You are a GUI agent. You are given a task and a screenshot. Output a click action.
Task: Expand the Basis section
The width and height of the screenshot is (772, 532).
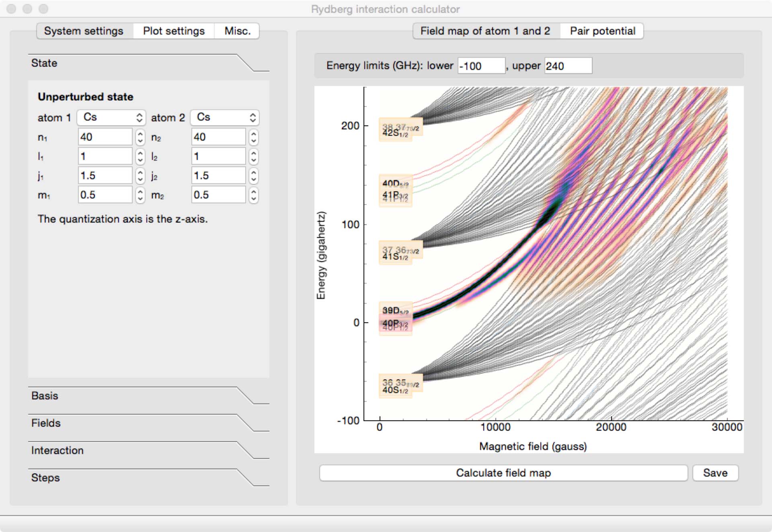tap(148, 396)
